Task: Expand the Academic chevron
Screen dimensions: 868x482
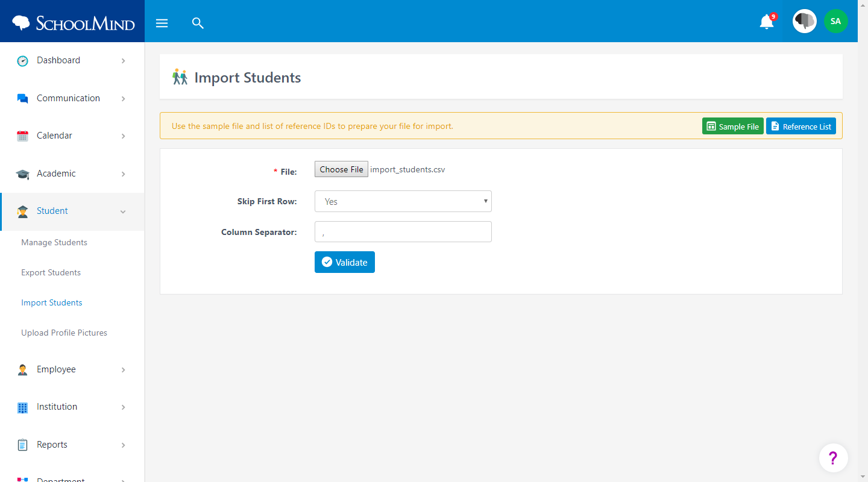Action: [x=123, y=174]
